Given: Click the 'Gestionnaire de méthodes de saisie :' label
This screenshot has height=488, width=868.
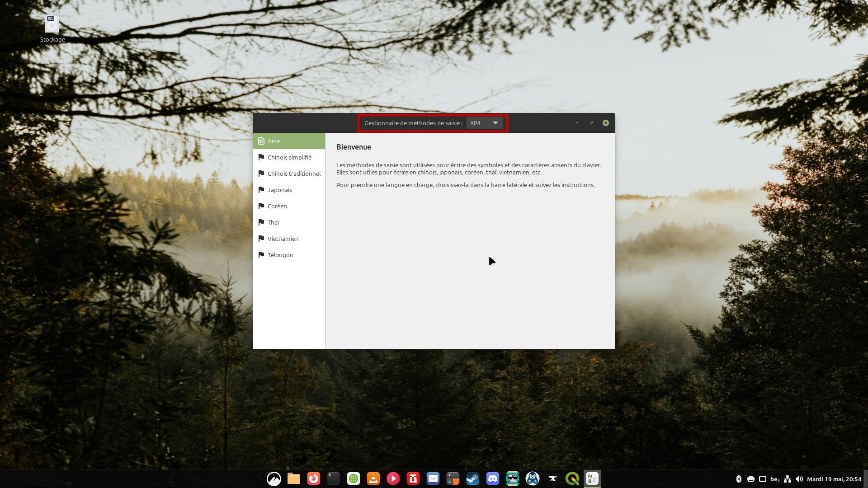Looking at the screenshot, I should (413, 123).
